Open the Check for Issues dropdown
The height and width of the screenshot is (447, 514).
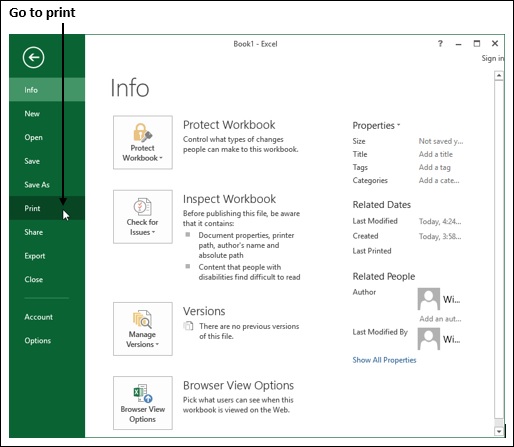tap(143, 217)
